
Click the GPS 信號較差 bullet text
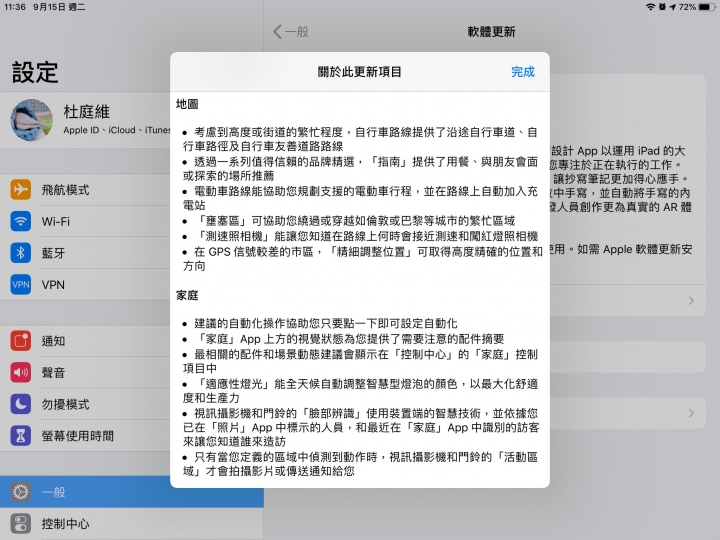(x=363, y=259)
